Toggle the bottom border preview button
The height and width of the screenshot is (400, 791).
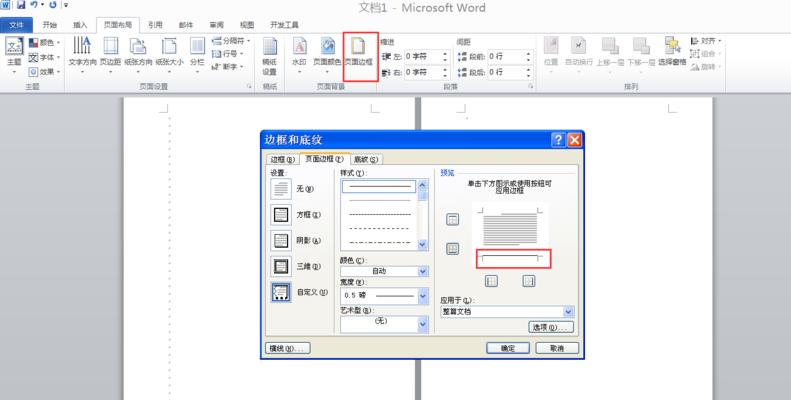click(x=453, y=249)
